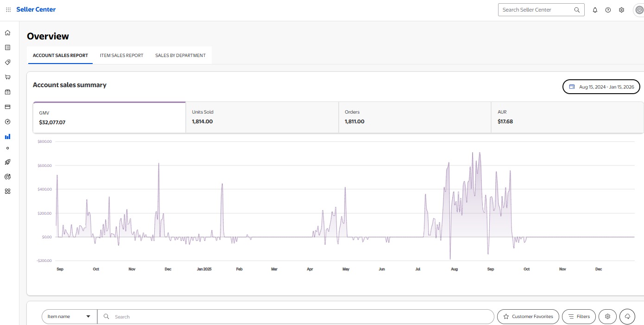Switch to Item Sales Report tab

pos(121,55)
